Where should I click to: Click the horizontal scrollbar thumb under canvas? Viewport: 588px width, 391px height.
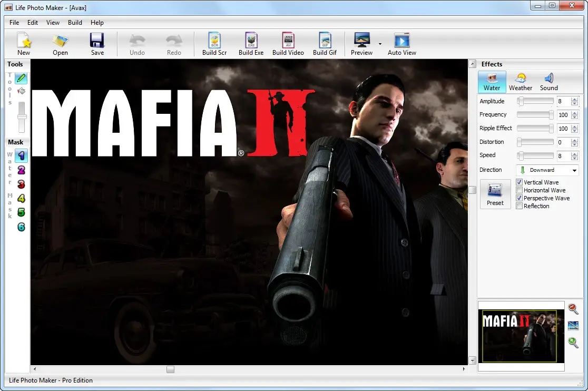coord(170,369)
